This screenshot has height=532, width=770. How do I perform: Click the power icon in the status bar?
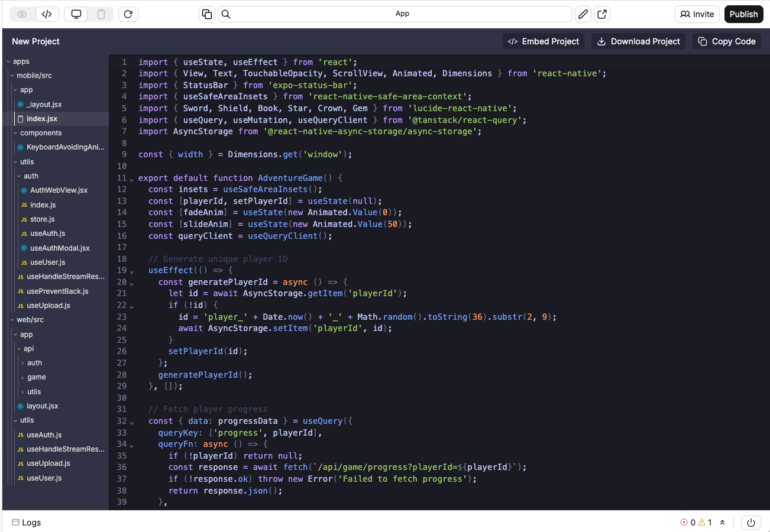coord(750,523)
